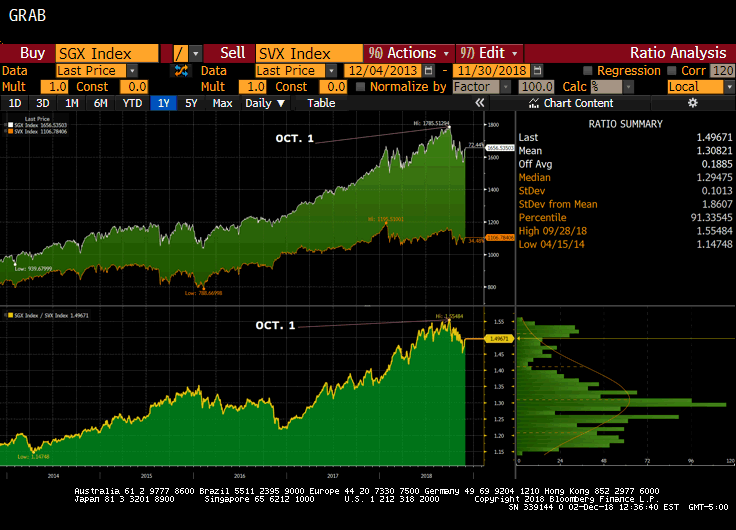
Task: Click the Chart Content button label
Action: coord(578,103)
